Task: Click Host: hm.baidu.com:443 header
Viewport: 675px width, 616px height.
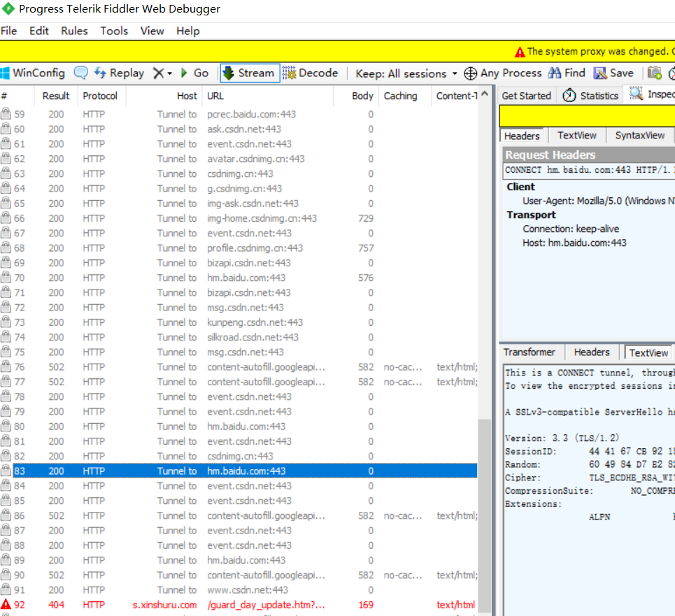Action: (574, 243)
